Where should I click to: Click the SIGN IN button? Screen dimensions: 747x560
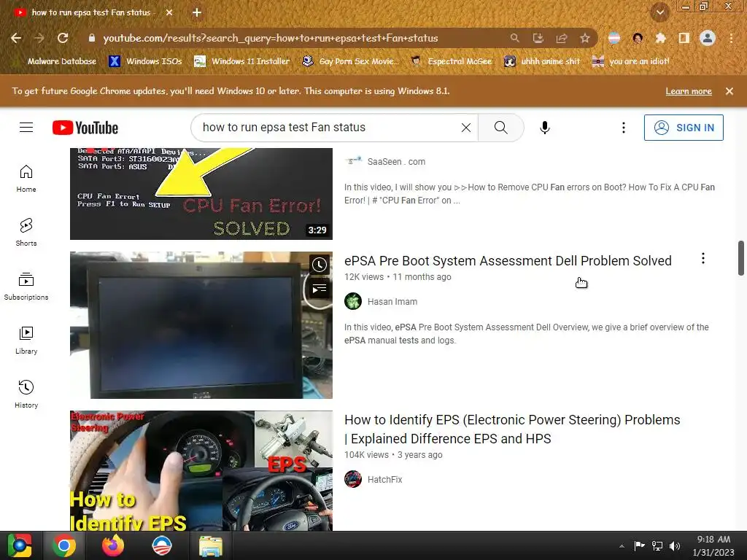[x=684, y=128]
